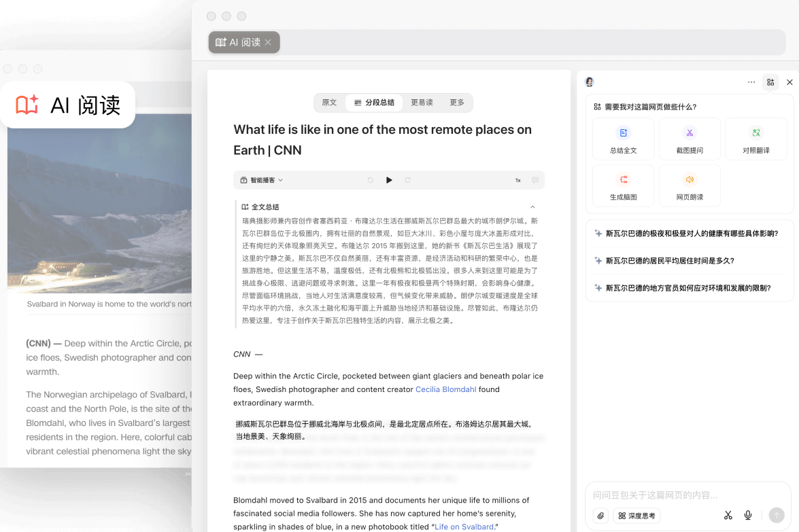Open the quick actions grid panel
The image size is (799, 532).
point(770,82)
